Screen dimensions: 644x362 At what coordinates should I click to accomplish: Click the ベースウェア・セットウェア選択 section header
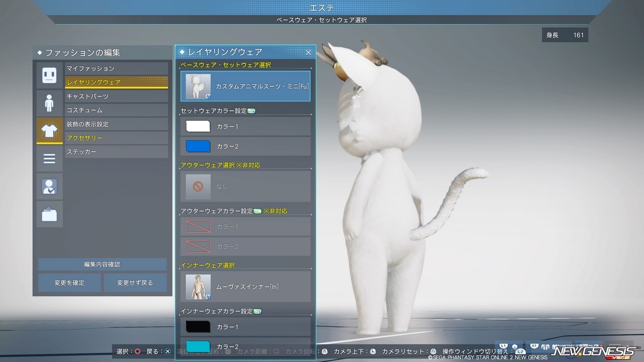225,65
